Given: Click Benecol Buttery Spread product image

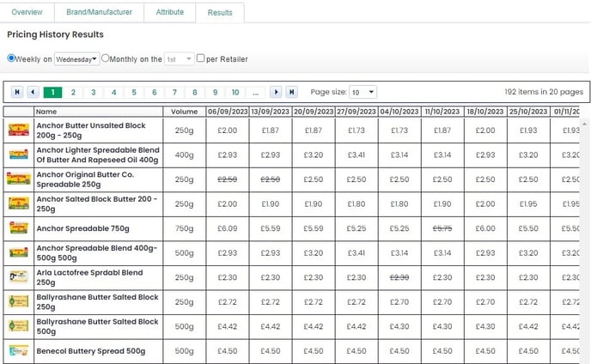Looking at the screenshot, I should 19,351.
